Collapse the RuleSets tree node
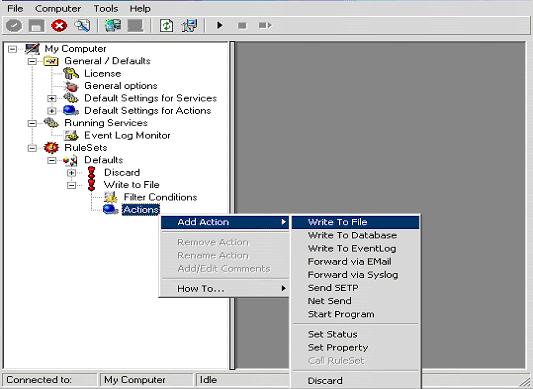 point(32,148)
